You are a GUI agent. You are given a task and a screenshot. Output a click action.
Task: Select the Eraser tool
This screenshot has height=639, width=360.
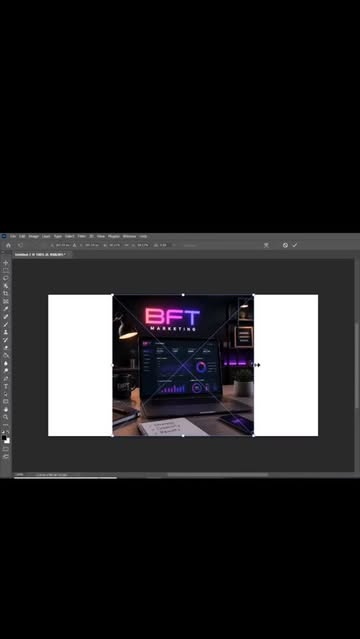[6, 347]
